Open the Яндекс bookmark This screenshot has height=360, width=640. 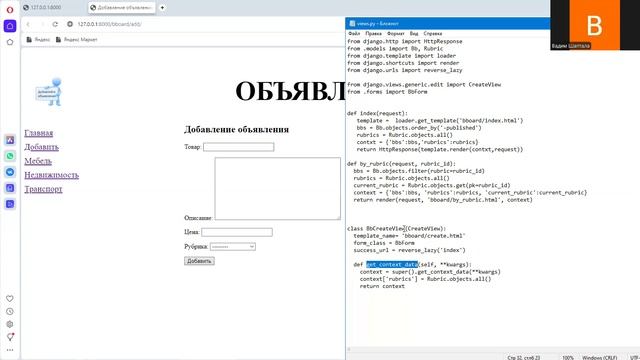tap(38, 40)
